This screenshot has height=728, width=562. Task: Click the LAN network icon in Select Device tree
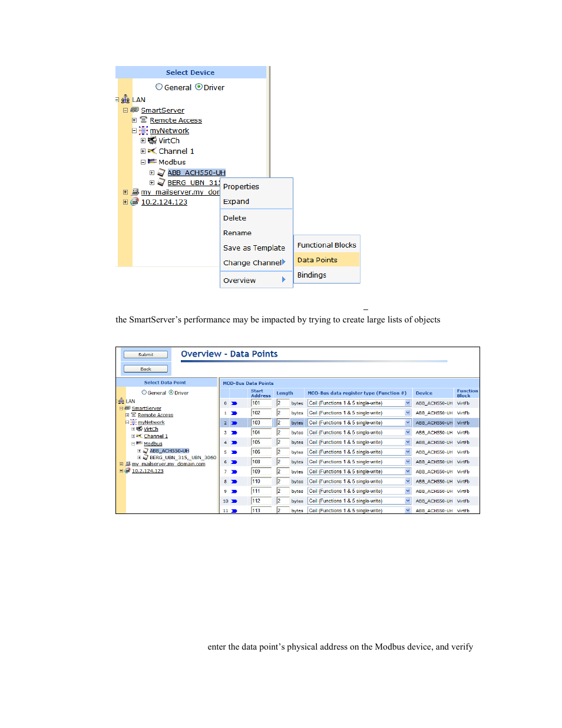click(x=125, y=100)
